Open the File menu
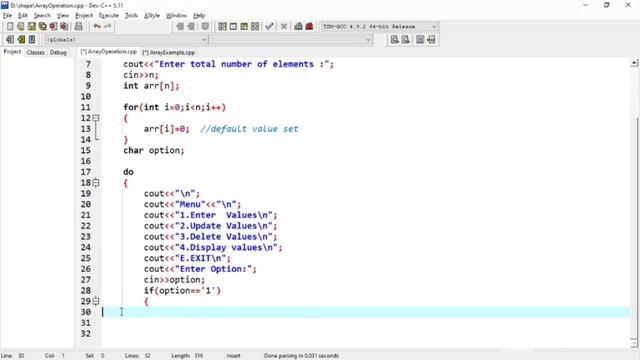This screenshot has height=360, width=640. pos(7,16)
